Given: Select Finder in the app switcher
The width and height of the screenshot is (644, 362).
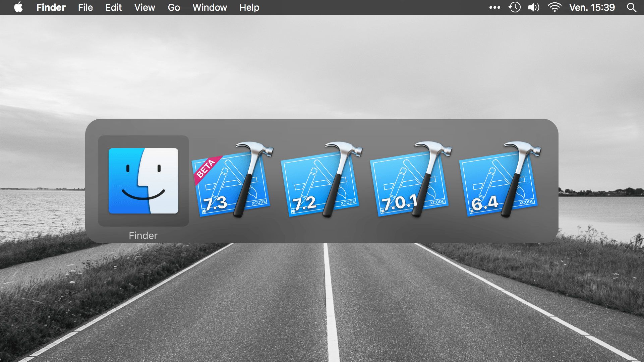Looking at the screenshot, I should click(x=143, y=181).
